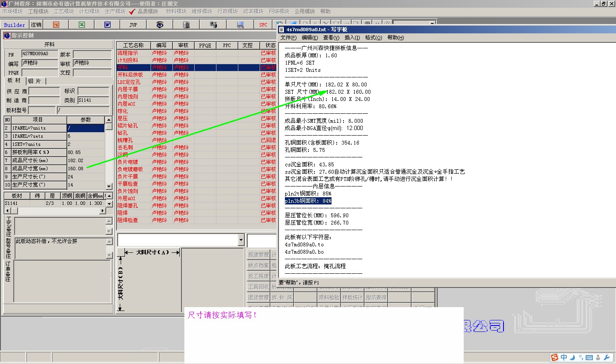Open the PowerPoint export icon in toolbar

point(56,25)
